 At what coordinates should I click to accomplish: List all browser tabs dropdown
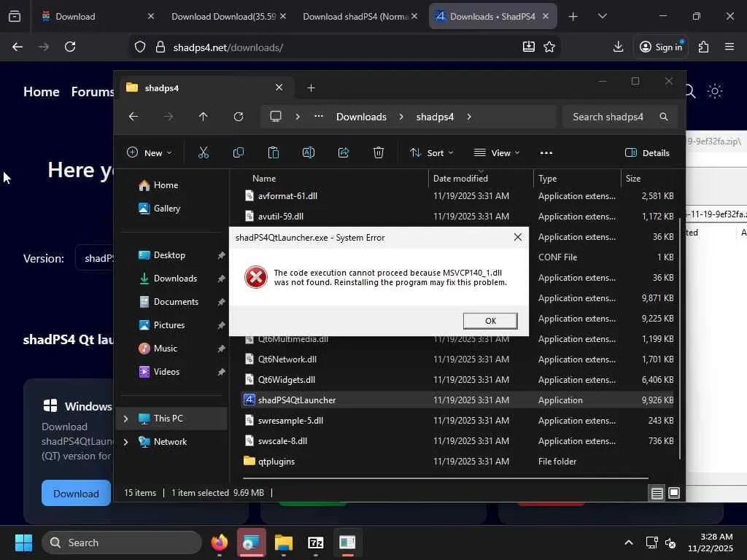603,17
